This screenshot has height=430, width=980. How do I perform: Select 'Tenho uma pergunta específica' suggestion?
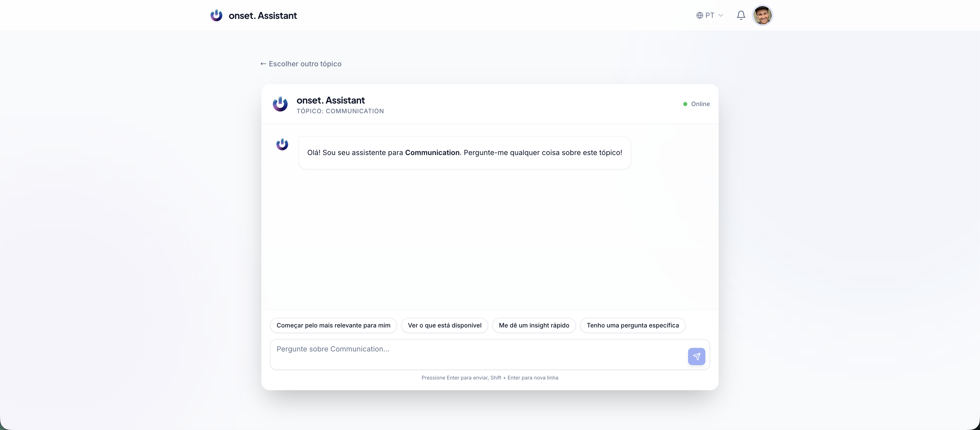point(633,325)
